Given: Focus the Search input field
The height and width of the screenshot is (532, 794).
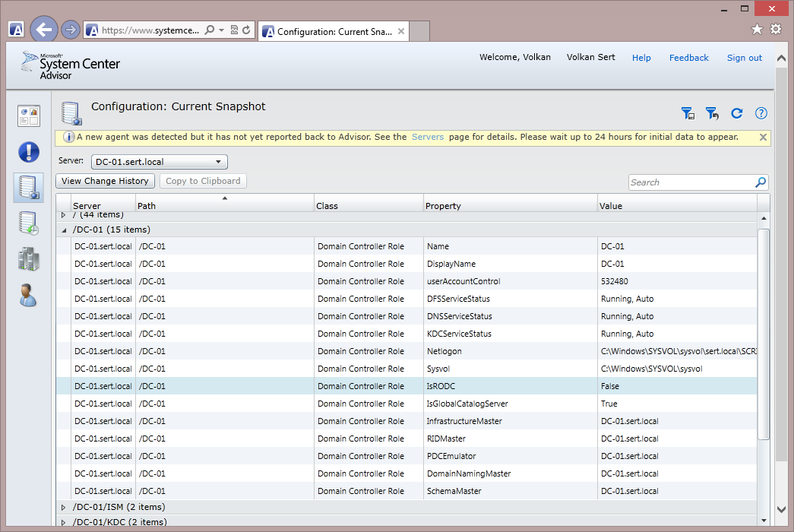Looking at the screenshot, I should click(x=691, y=182).
